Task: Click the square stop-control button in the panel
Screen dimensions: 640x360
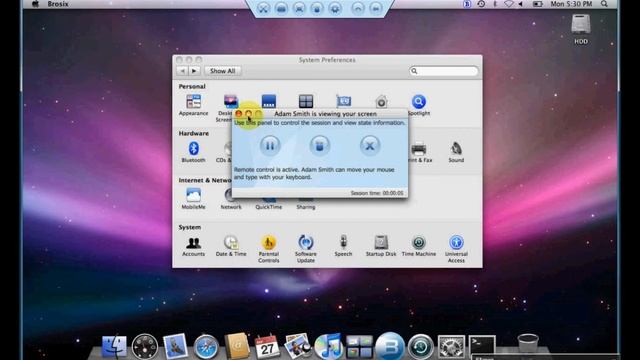Action: [320, 145]
